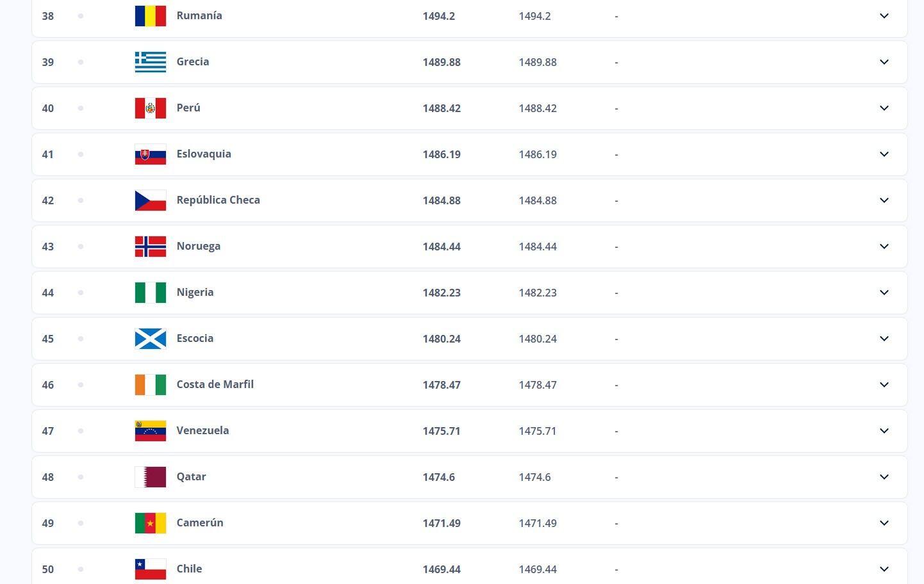Viewport: 924px width, 584px height.
Task: Click the Venezuela flag icon
Action: pos(150,430)
